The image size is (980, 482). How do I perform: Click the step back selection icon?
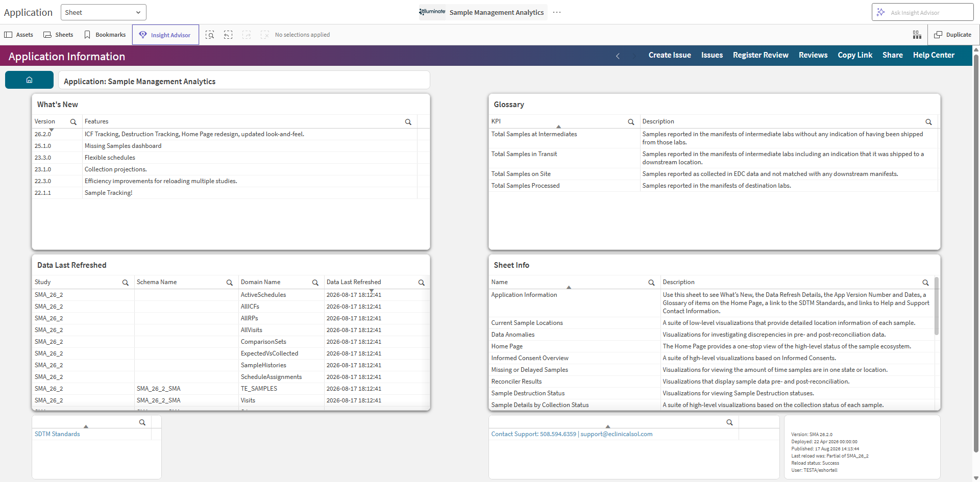[228, 35]
